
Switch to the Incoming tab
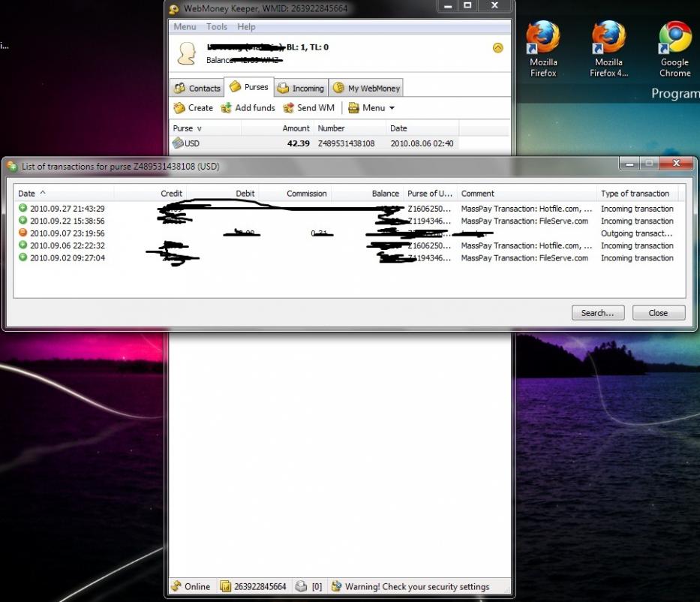coord(302,88)
